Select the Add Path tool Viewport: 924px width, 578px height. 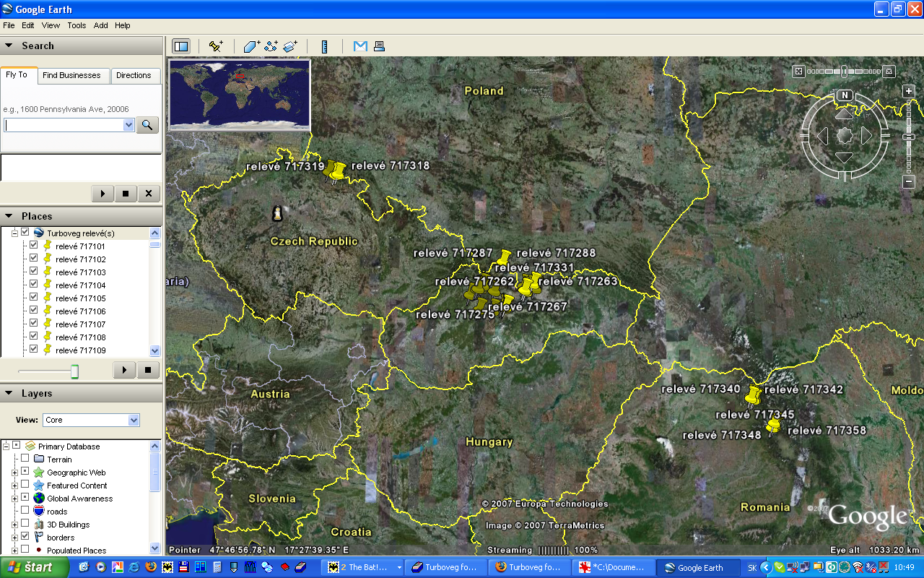pyautogui.click(x=271, y=46)
